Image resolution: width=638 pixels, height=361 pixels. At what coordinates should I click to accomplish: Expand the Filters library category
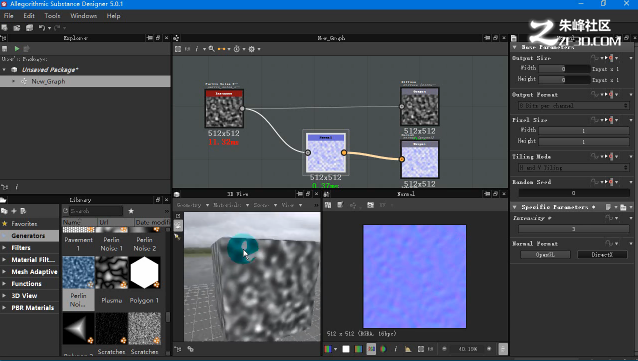[x=4, y=247]
